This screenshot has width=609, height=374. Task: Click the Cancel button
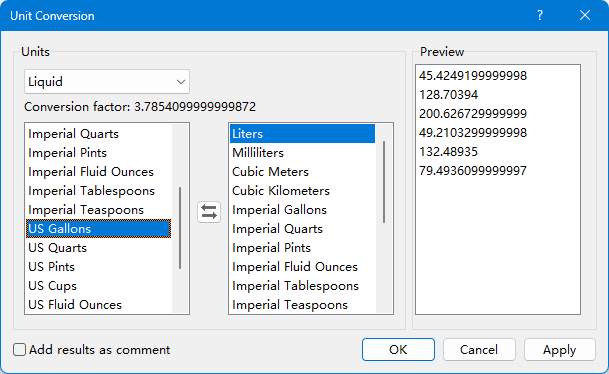coord(479,350)
